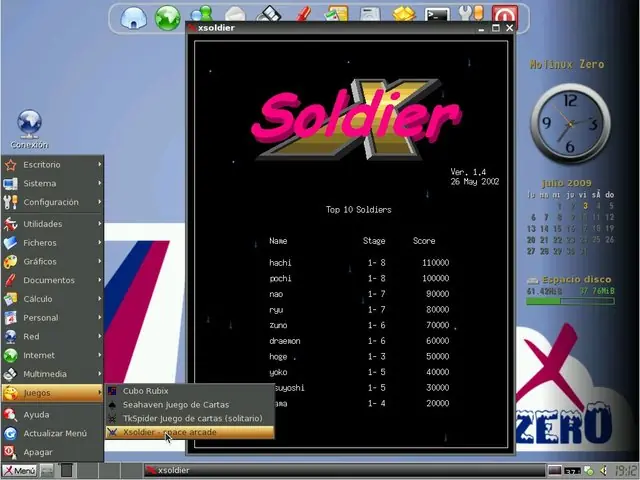Expand the Sistema submenu arrow

point(99,183)
